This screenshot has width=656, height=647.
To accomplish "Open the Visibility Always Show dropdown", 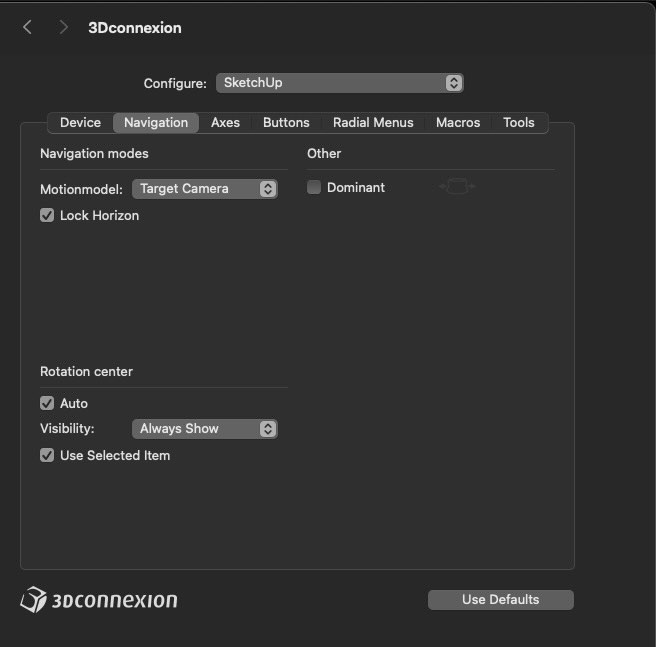I will pyautogui.click(x=205, y=429).
